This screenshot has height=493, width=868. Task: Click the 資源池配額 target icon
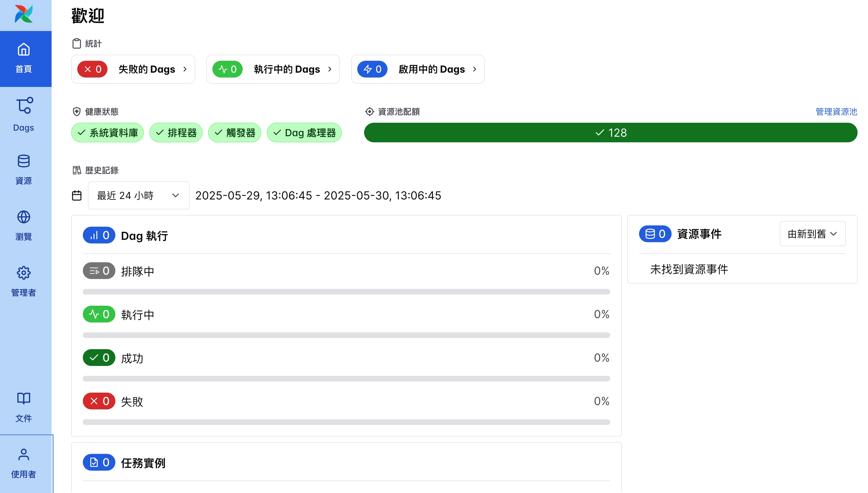369,111
